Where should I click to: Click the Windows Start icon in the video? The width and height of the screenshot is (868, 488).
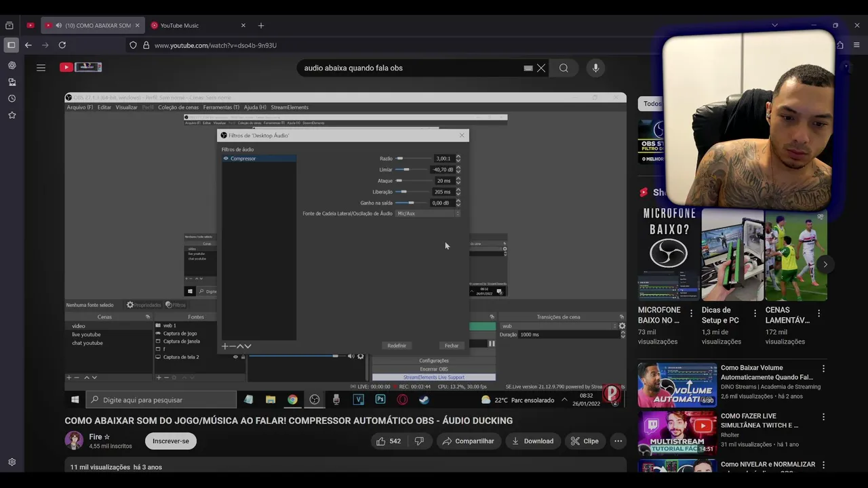click(x=75, y=400)
